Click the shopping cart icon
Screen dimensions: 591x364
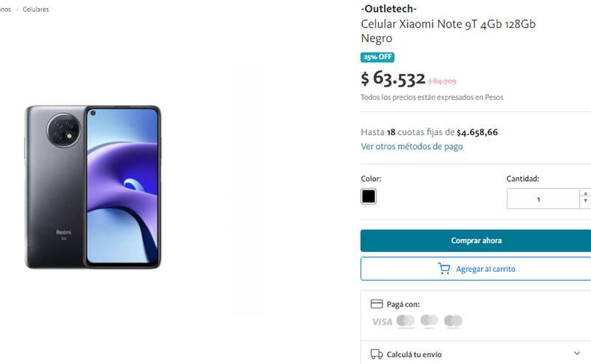[x=444, y=269]
